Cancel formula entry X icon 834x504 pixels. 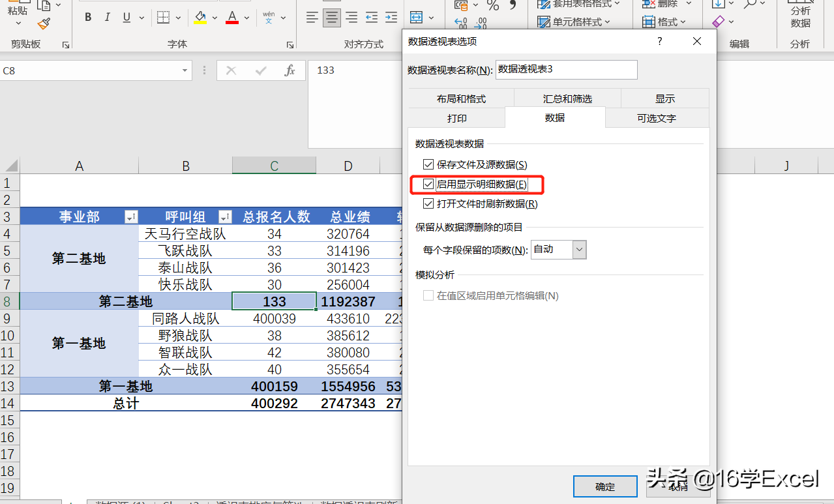tap(231, 70)
